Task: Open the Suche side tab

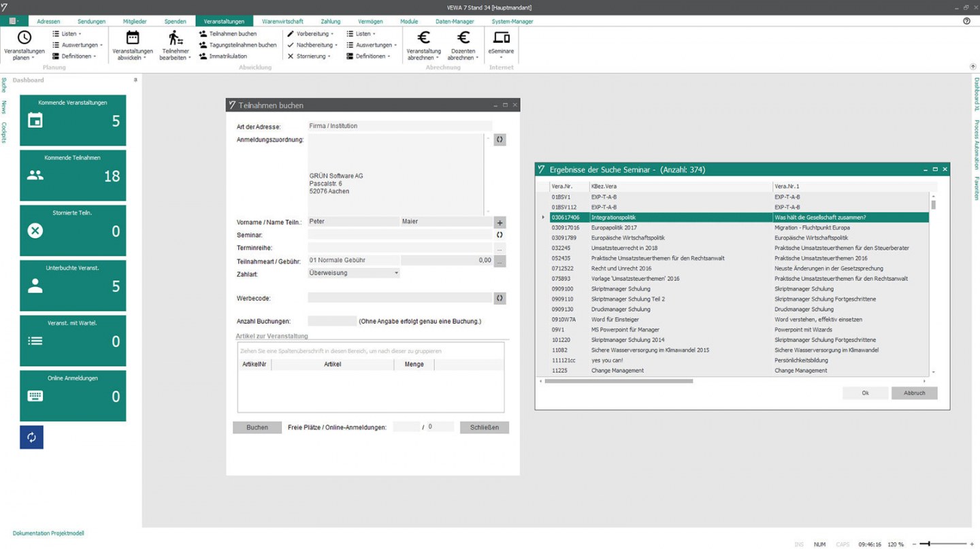Action: point(4,85)
